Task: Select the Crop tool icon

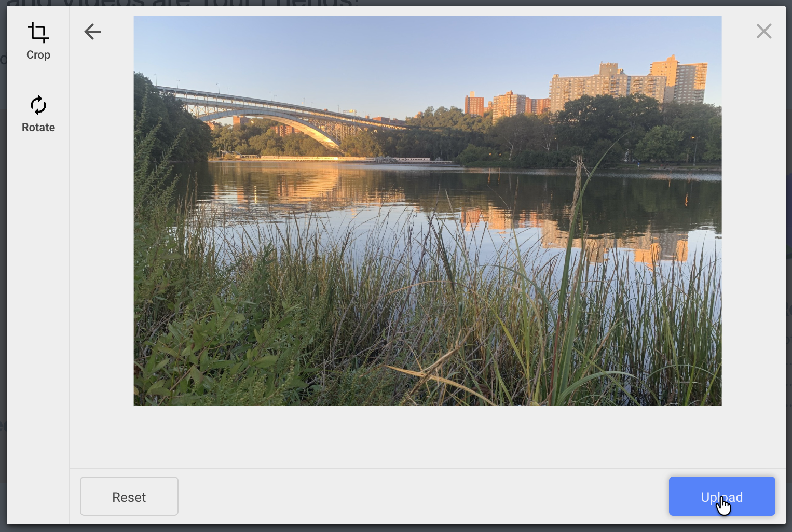Action: coord(38,33)
